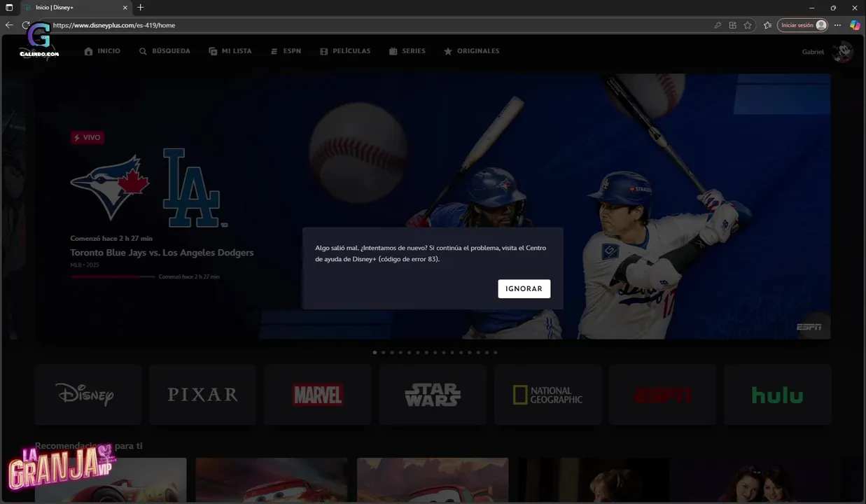Select the Inicio | Disney+ browser tab

pyautogui.click(x=76, y=7)
